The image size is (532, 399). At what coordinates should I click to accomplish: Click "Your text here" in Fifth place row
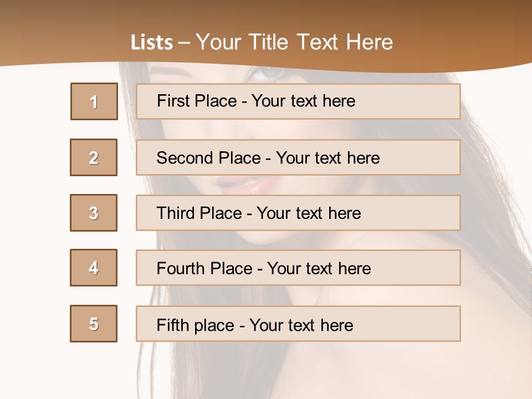click(x=301, y=325)
